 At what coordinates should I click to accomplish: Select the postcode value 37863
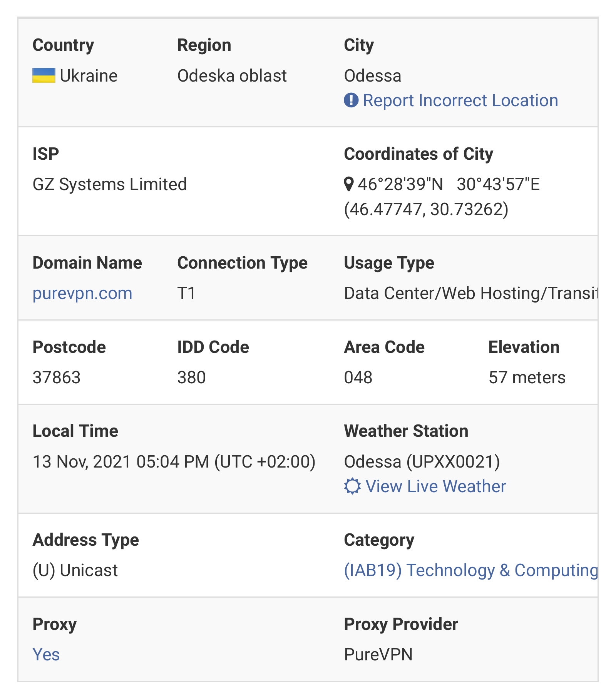point(57,378)
